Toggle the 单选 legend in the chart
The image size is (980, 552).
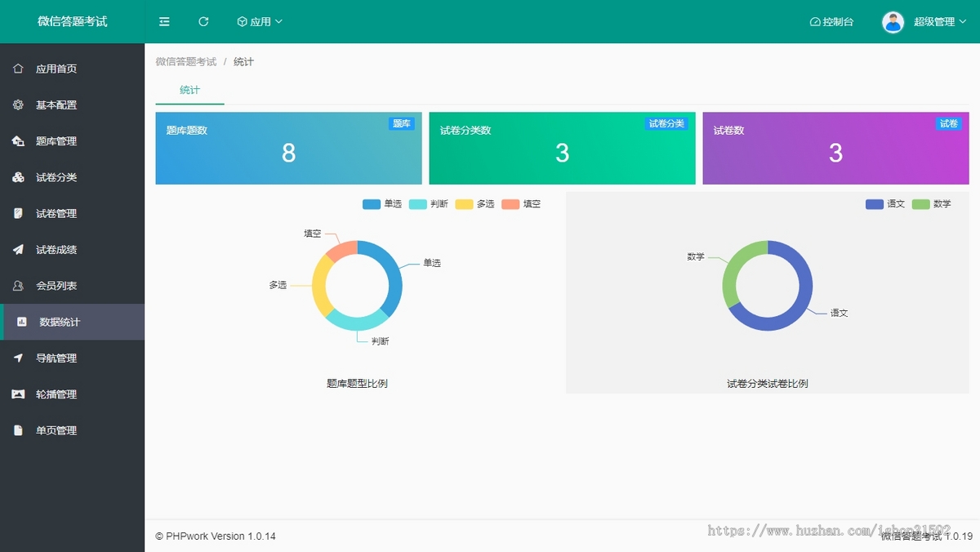point(382,204)
